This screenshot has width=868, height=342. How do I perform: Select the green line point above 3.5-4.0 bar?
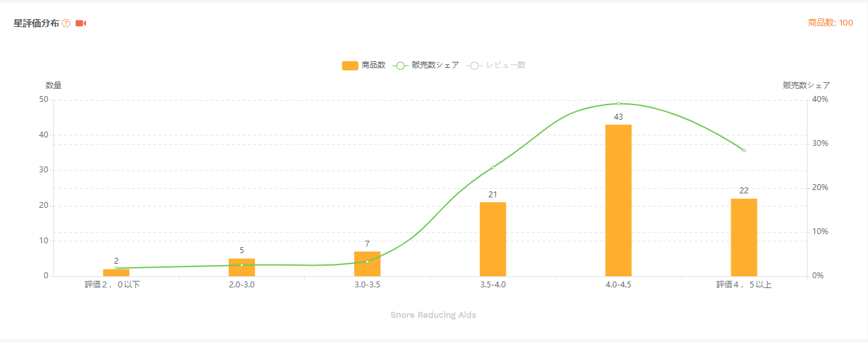[493, 167]
